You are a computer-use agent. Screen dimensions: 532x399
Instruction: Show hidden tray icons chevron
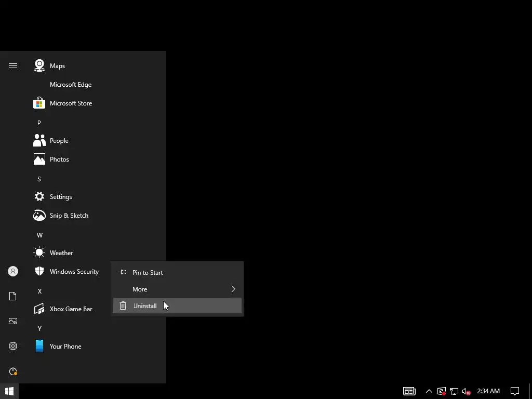pyautogui.click(x=429, y=391)
